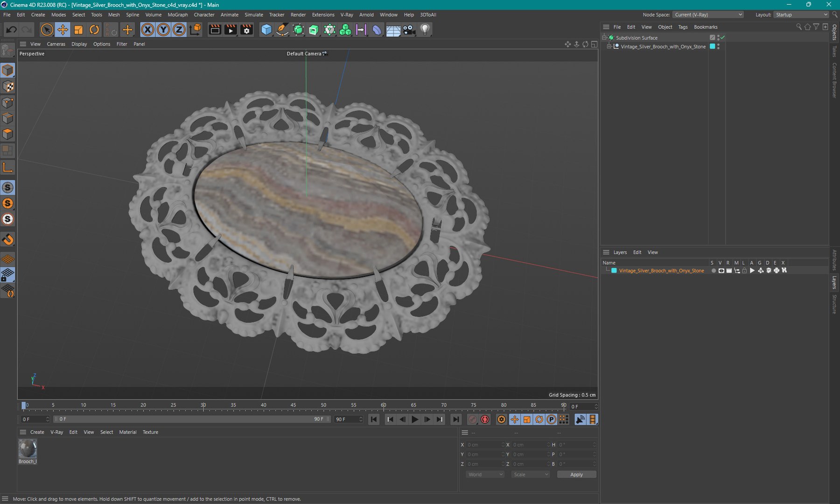Open the V-Ray menu in menu bar
The image size is (840, 504).
pyautogui.click(x=347, y=14)
